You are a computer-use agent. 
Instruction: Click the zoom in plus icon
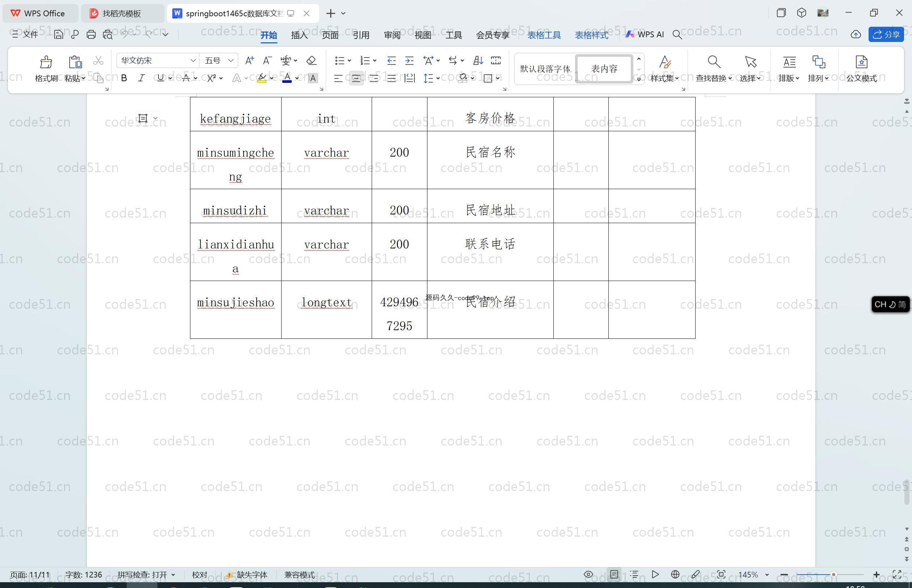click(x=877, y=575)
